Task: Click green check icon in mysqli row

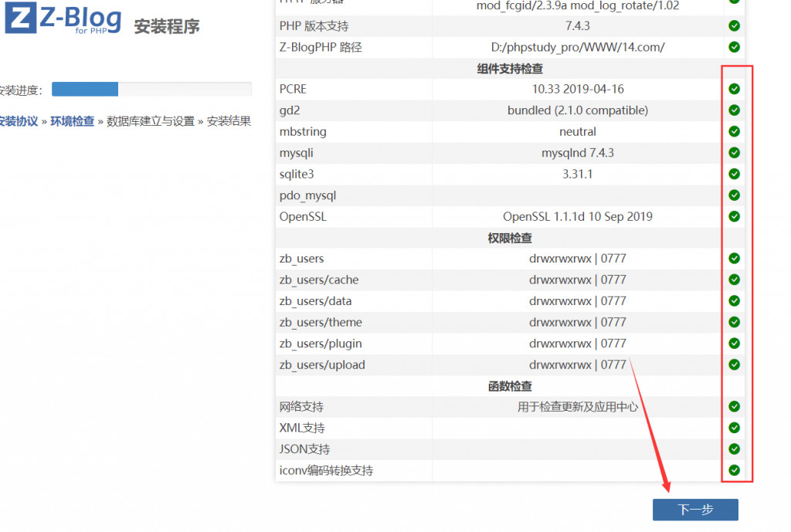Action: click(x=734, y=152)
